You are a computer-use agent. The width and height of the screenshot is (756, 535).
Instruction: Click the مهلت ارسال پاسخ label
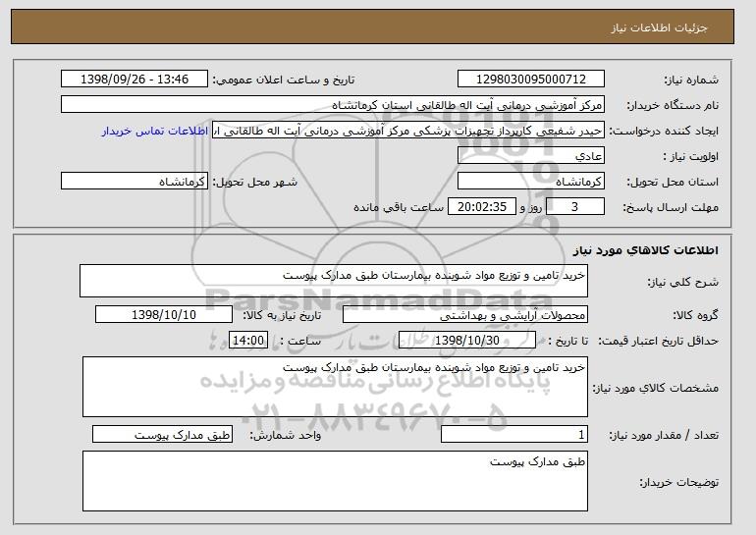(x=671, y=207)
